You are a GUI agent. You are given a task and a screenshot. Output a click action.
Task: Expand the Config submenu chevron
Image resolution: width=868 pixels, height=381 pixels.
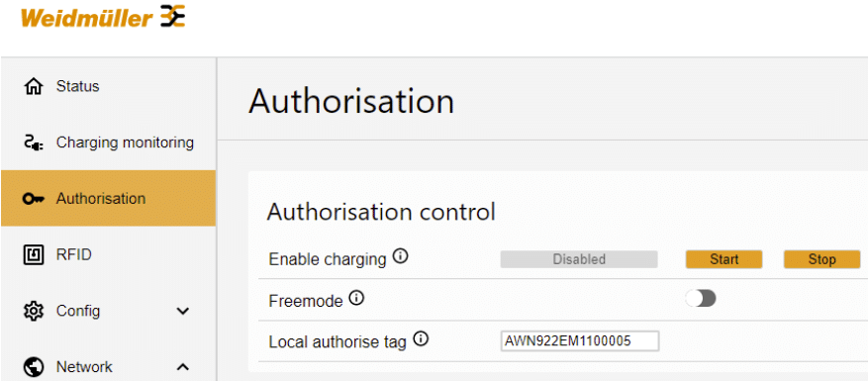pyautogui.click(x=183, y=311)
